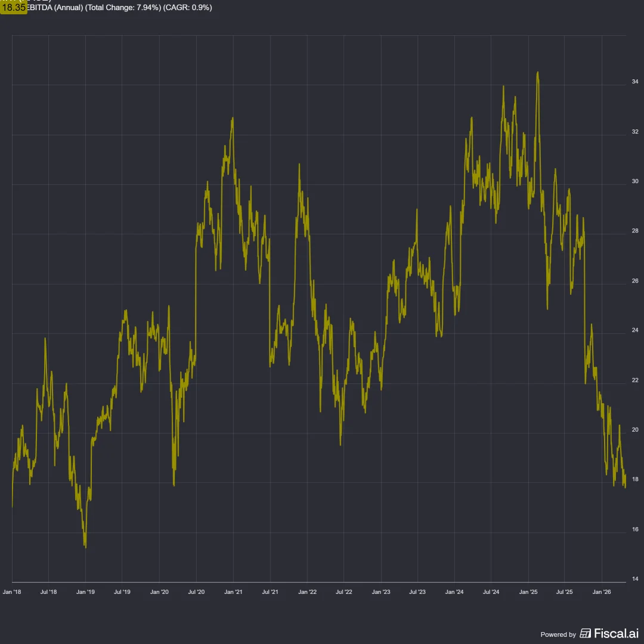Image resolution: width=644 pixels, height=644 pixels.
Task: Click the 'CAGR: 0.9%' legend text
Action: tap(188, 7)
